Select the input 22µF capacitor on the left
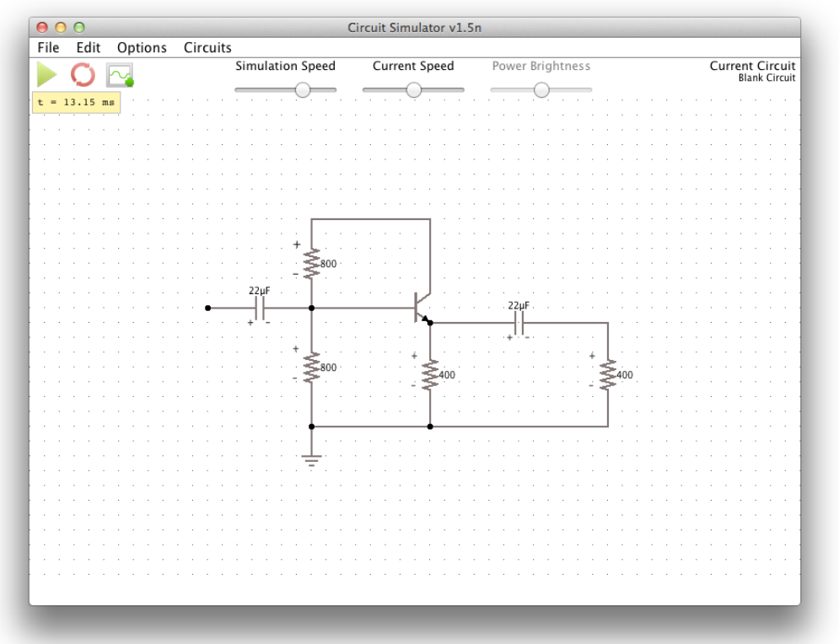 pos(260,309)
